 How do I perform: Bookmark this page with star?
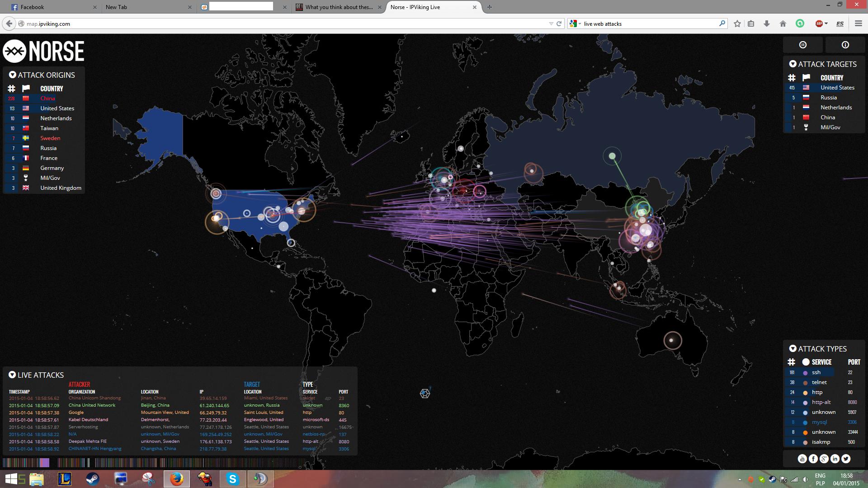coord(737,23)
